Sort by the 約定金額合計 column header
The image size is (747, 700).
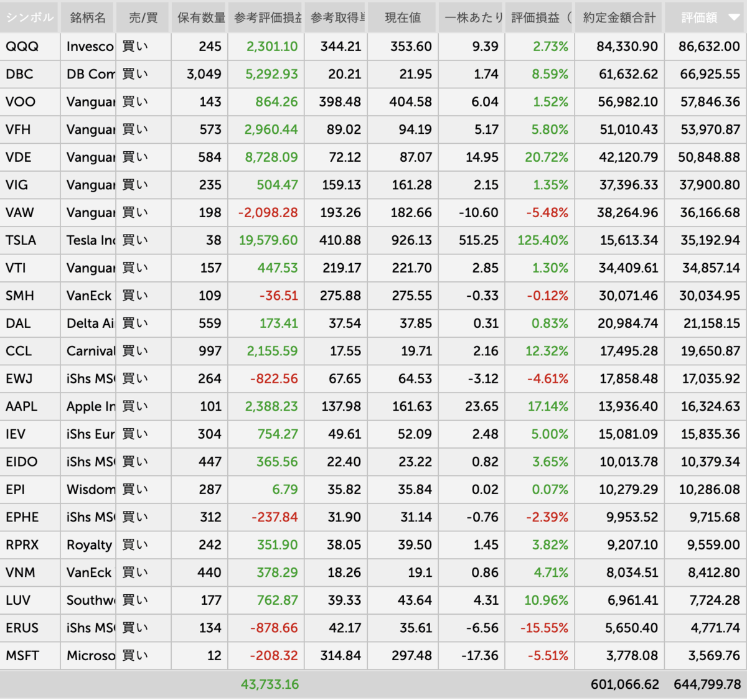619,17
